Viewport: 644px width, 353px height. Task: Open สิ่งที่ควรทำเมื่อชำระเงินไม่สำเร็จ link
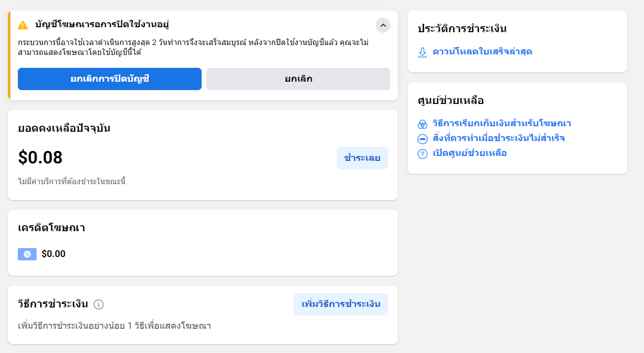click(498, 138)
